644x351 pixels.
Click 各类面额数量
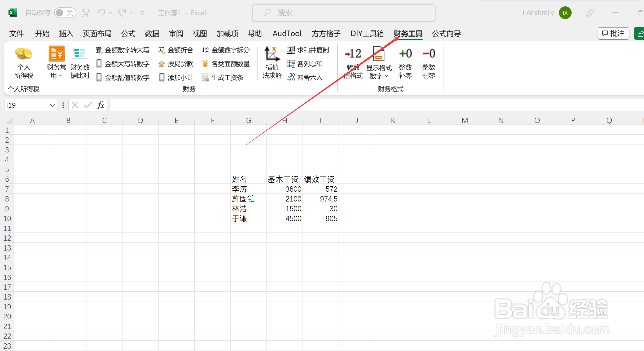pos(226,64)
